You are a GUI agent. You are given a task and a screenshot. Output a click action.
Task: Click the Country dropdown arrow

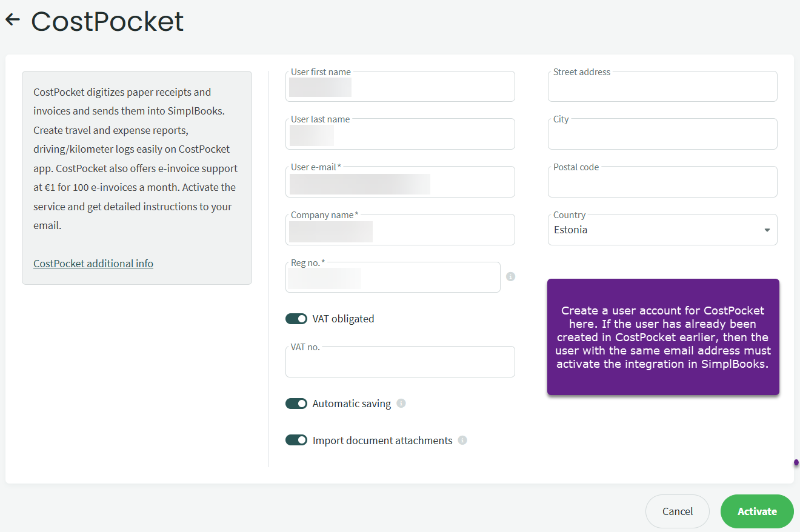[x=767, y=230]
